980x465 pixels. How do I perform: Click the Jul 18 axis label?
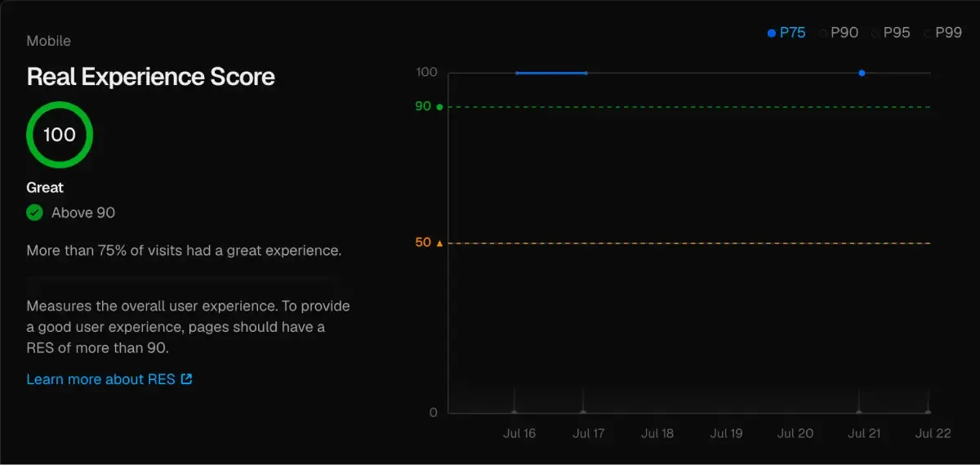pos(657,433)
